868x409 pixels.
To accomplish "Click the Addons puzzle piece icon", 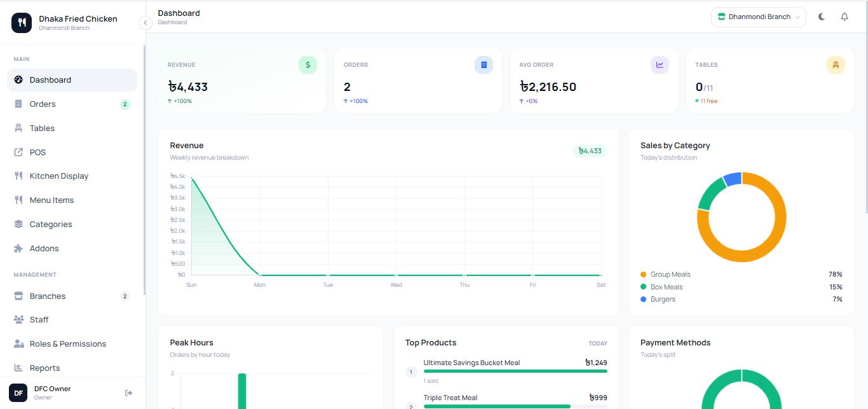I will coord(18,249).
